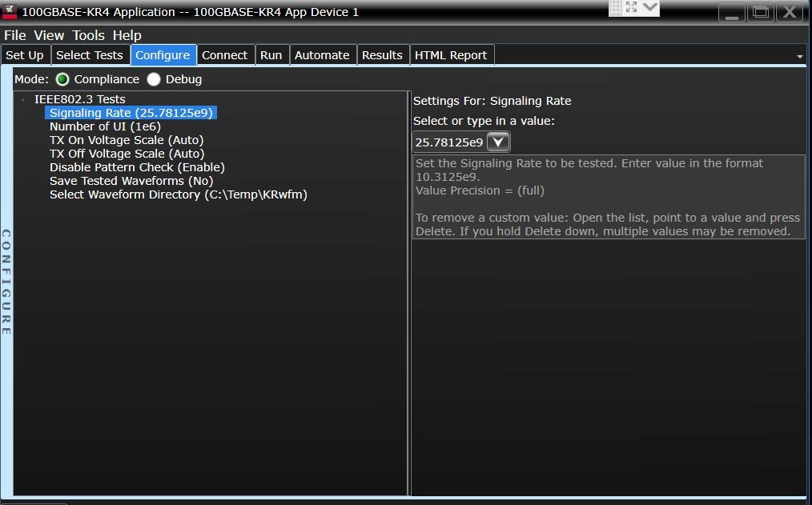Open the File menu
The image size is (812, 505).
pos(14,35)
